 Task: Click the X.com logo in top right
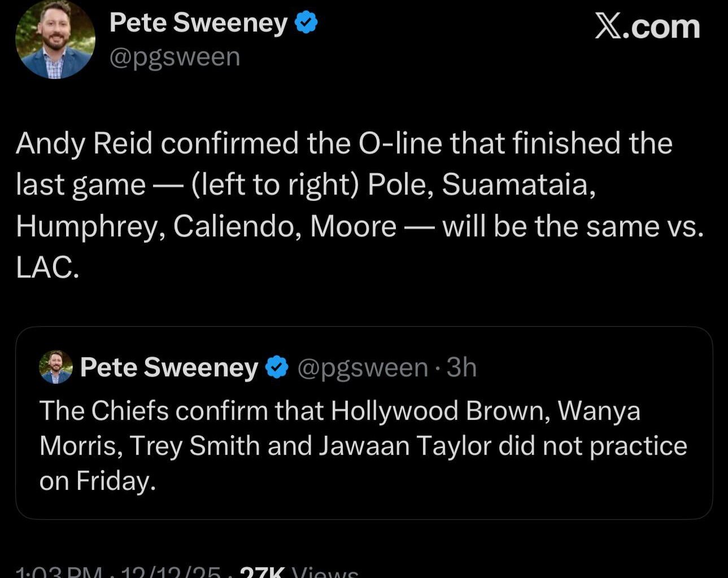coord(647,27)
